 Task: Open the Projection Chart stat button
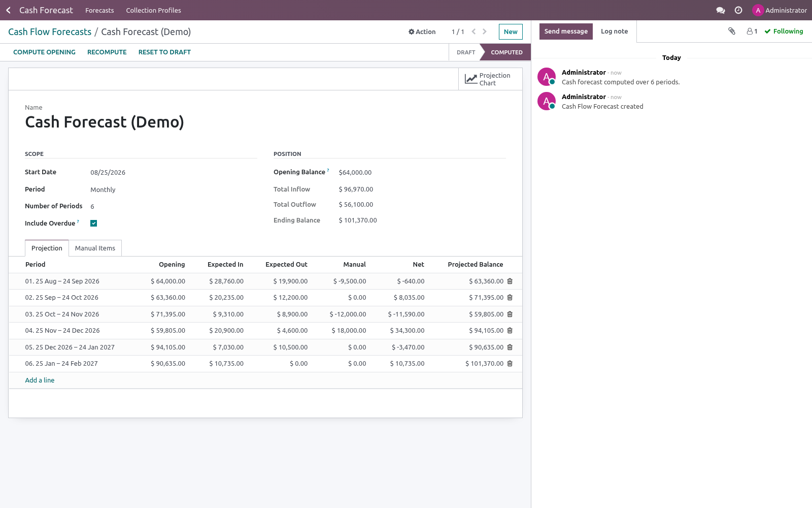pos(490,79)
